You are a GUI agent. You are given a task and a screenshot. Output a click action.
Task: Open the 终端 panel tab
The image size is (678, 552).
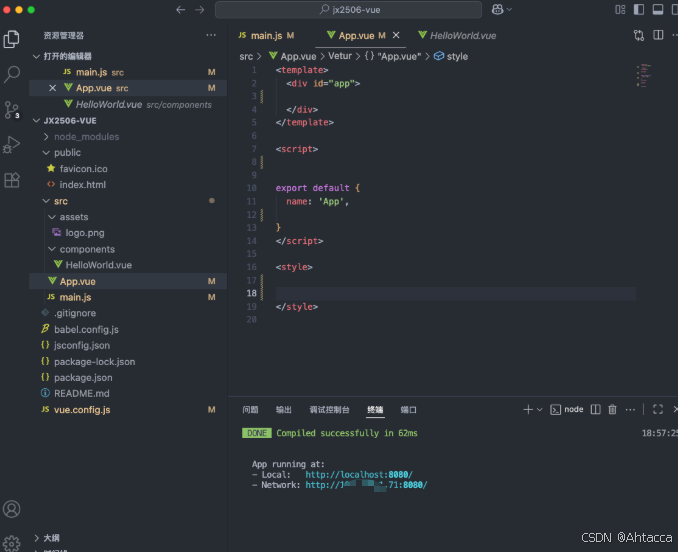point(375,410)
